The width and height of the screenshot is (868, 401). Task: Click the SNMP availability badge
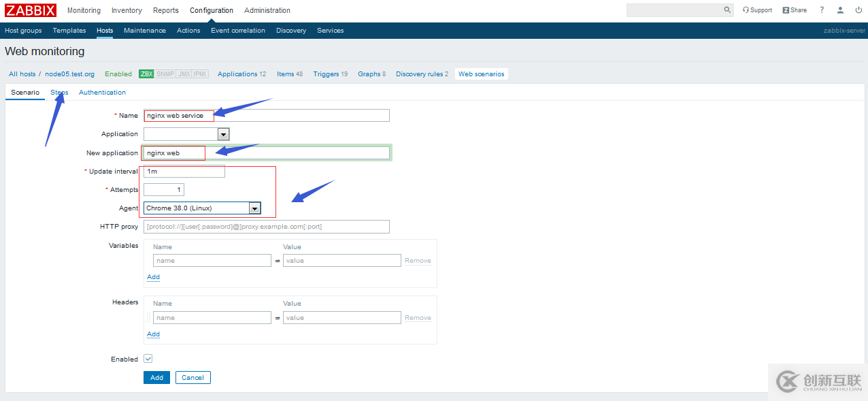[x=165, y=74]
